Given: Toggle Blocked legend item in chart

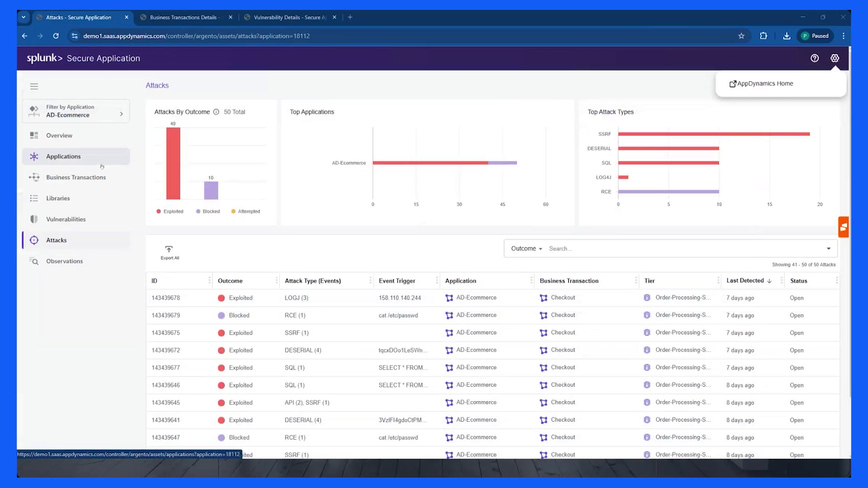Looking at the screenshot, I should (x=208, y=211).
